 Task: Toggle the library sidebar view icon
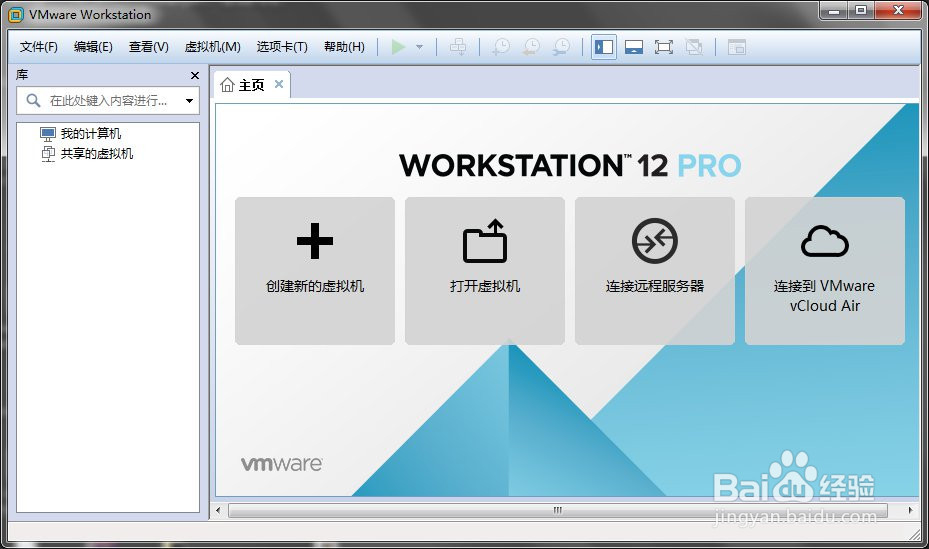coord(604,47)
